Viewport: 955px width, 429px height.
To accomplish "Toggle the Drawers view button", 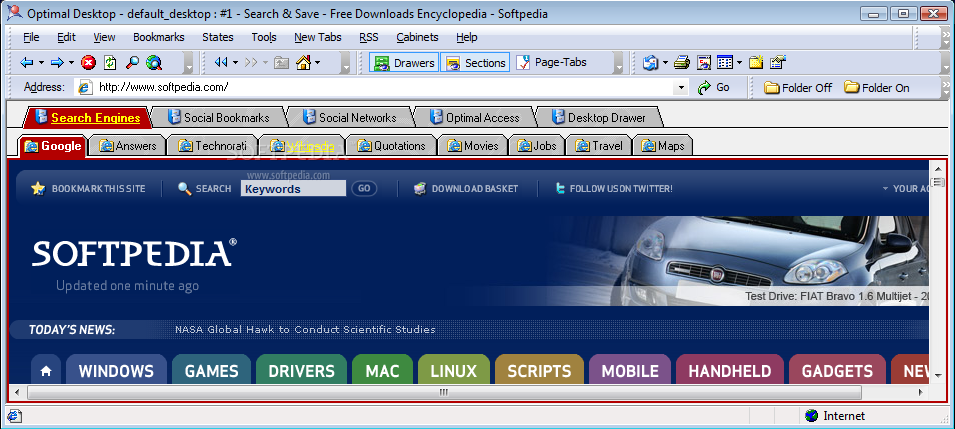I will click(404, 62).
